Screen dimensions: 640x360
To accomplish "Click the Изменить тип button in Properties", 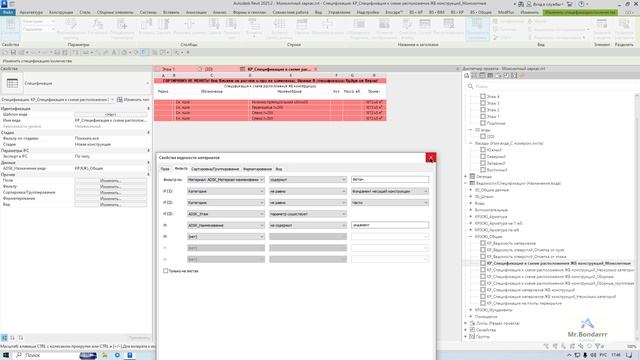I will click(x=133, y=100).
